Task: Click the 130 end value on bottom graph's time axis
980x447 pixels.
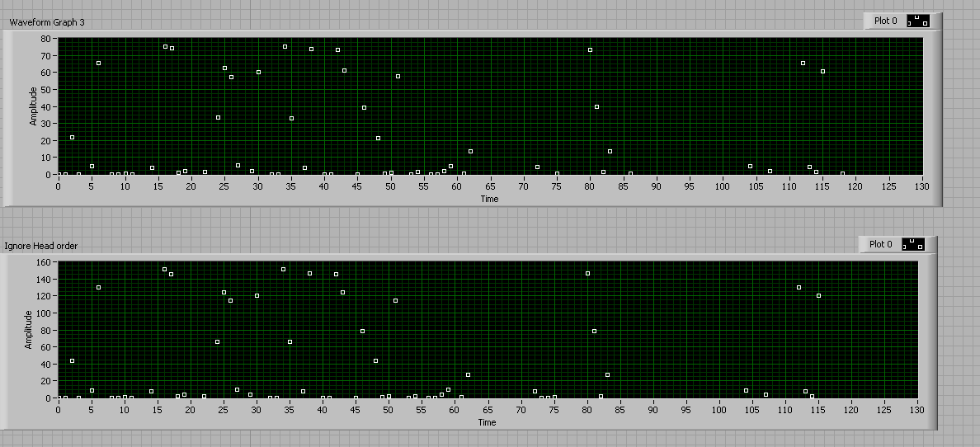Action: click(x=916, y=411)
